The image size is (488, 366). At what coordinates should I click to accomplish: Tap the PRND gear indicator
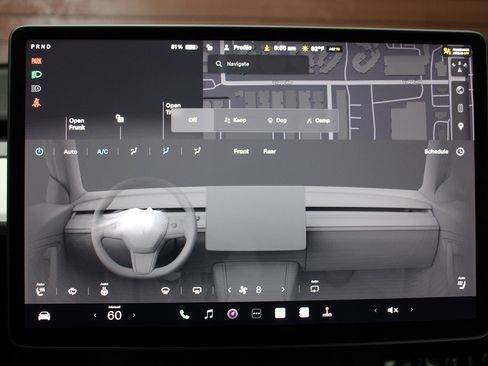[41, 47]
